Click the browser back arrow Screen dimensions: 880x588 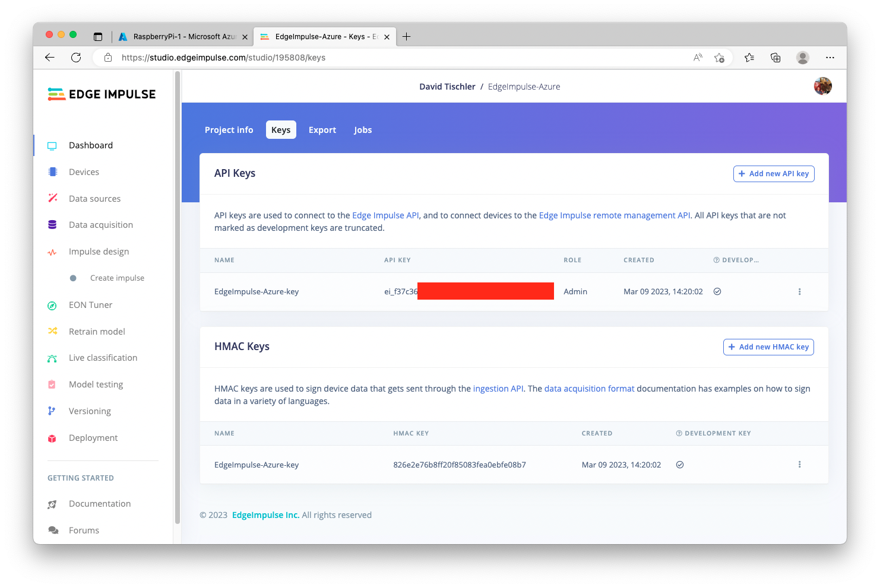point(50,58)
